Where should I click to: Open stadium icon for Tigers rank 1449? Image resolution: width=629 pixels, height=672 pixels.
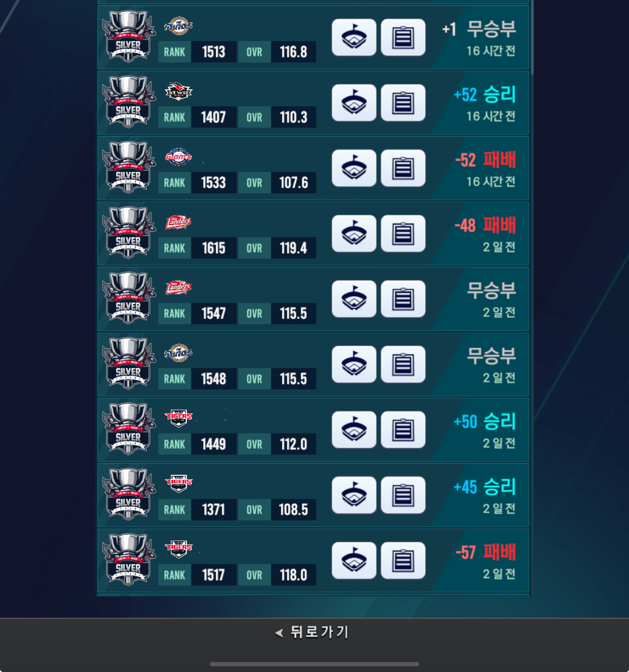[x=354, y=430]
